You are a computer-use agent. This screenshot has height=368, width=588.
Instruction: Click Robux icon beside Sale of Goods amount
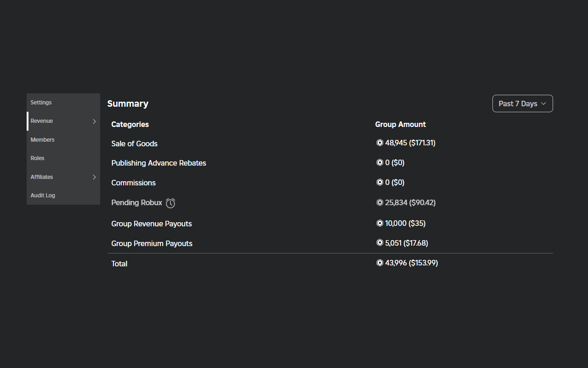[x=379, y=143]
